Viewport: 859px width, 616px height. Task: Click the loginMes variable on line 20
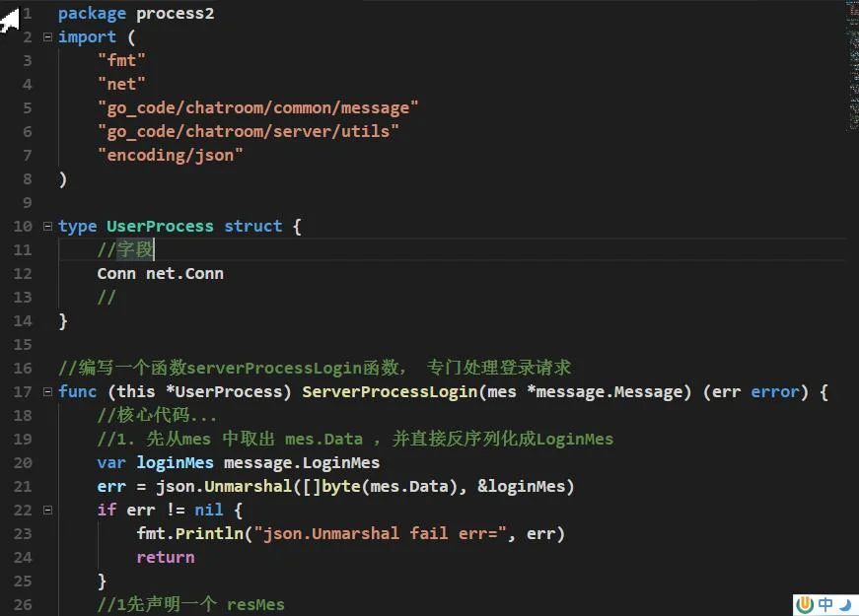tap(175, 462)
